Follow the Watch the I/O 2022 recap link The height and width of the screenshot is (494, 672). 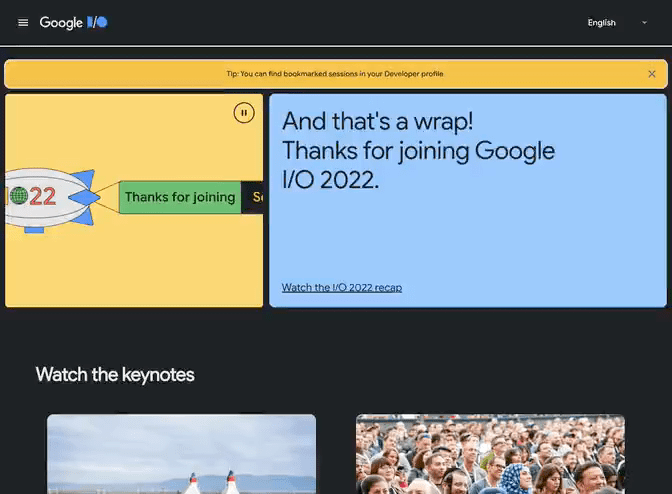(342, 288)
